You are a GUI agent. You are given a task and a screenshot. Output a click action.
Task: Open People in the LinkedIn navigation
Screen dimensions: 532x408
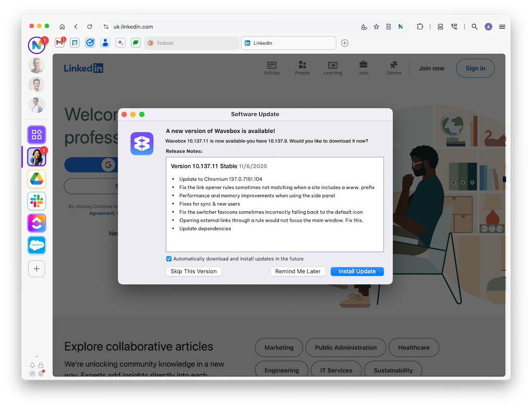point(302,68)
